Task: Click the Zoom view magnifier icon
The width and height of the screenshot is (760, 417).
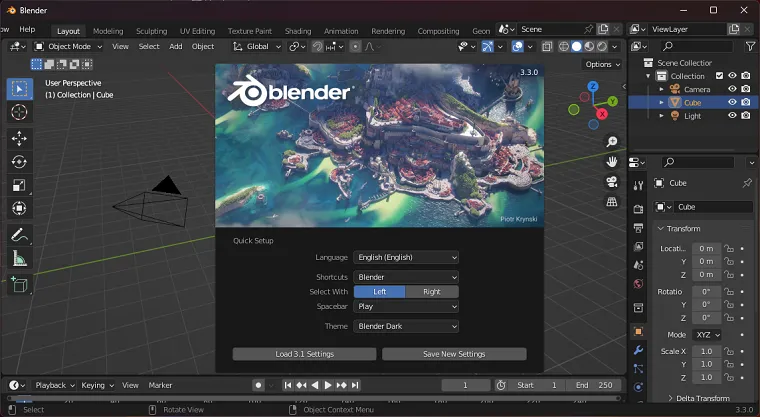Action: pos(612,142)
